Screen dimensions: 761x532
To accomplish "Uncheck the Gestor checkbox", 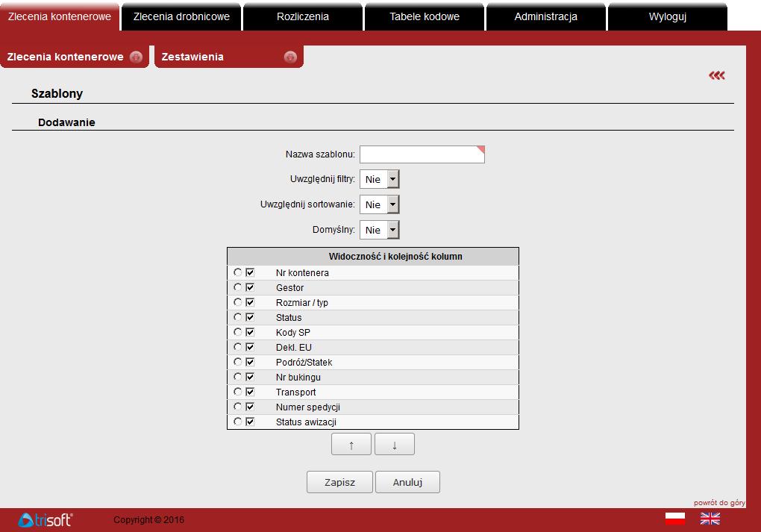I will coord(250,287).
